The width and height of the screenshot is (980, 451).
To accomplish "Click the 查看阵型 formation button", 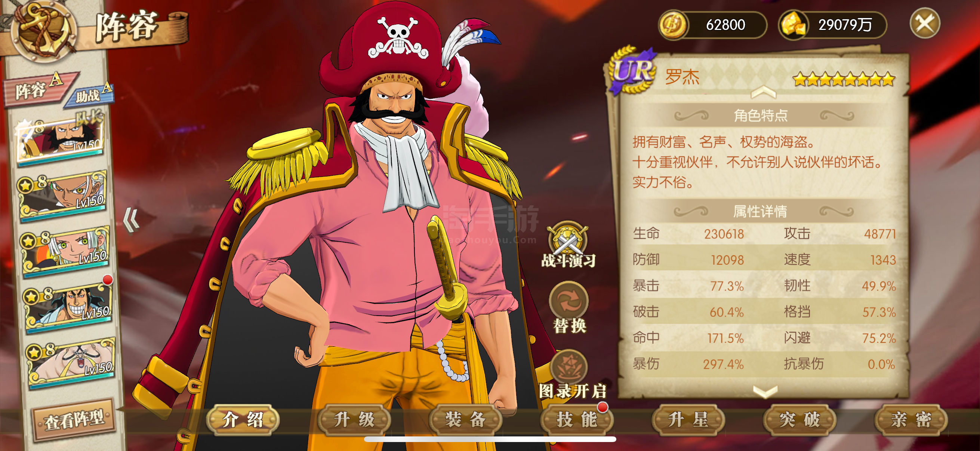I will (x=74, y=420).
